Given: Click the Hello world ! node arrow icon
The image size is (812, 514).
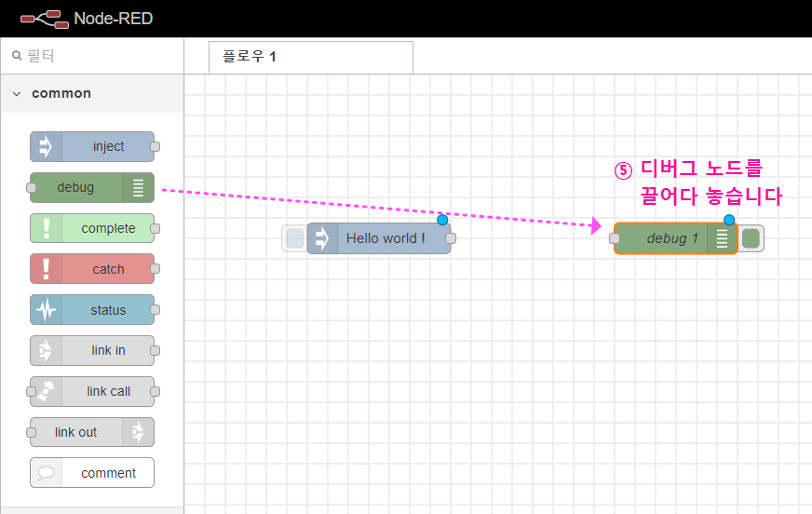Looking at the screenshot, I should (322, 238).
